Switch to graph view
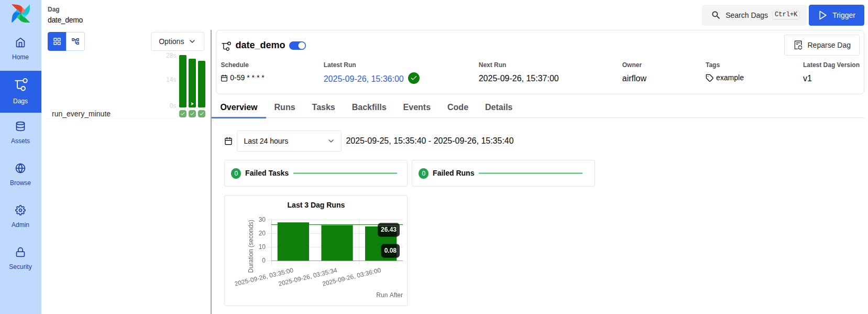The image size is (868, 314). (x=75, y=41)
